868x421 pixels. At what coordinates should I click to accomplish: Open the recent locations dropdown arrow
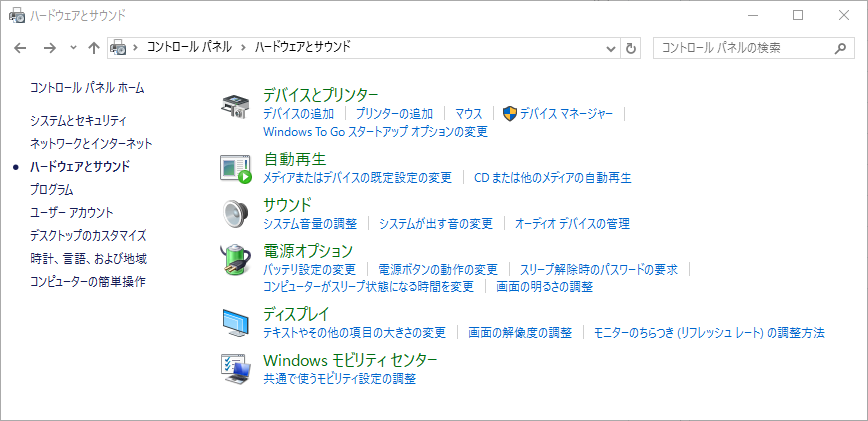(x=74, y=48)
